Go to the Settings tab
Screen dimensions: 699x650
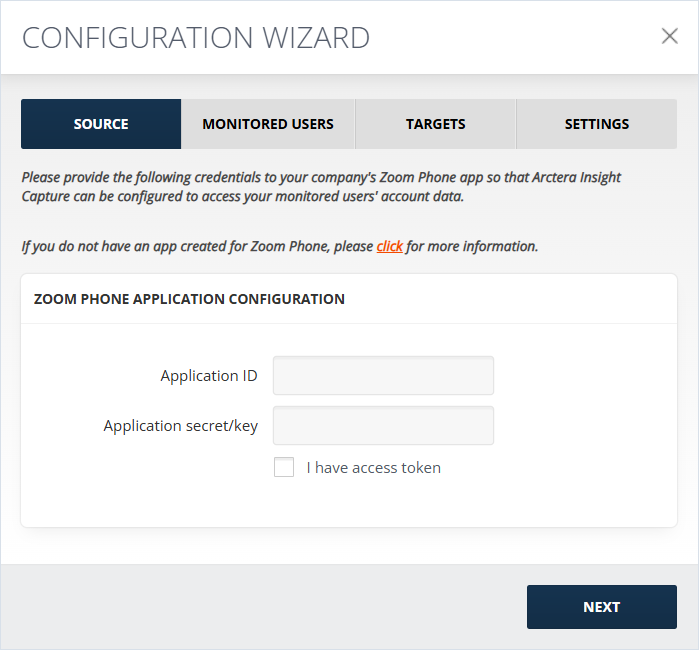tap(597, 124)
